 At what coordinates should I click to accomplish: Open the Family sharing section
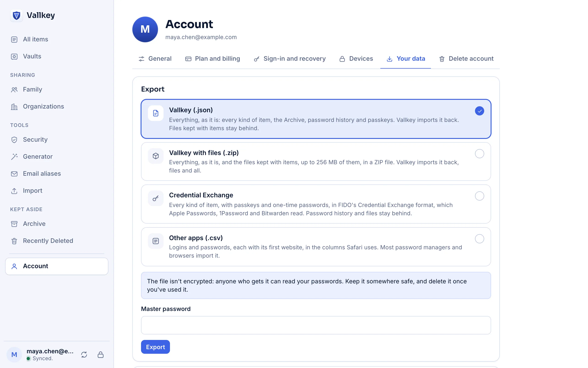click(57, 89)
